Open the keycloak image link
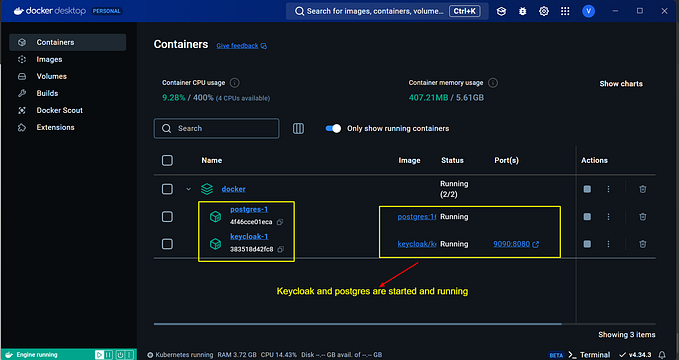The width and height of the screenshot is (679, 360). point(417,244)
